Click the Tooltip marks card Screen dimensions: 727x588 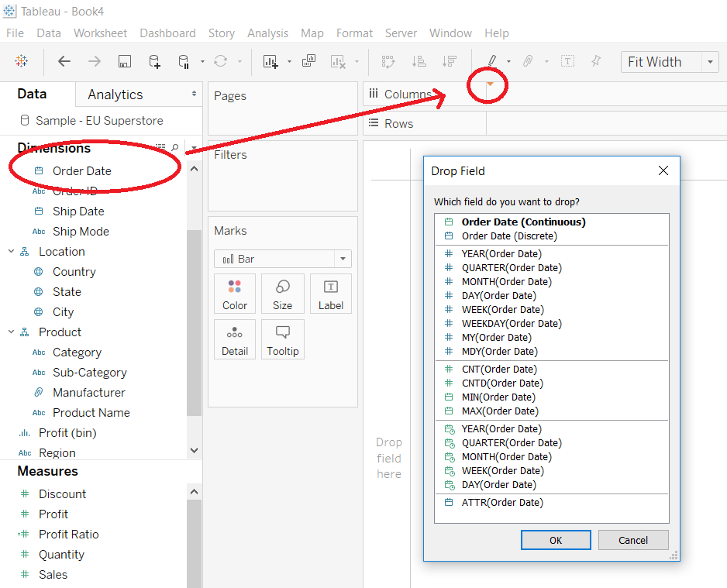click(x=282, y=339)
